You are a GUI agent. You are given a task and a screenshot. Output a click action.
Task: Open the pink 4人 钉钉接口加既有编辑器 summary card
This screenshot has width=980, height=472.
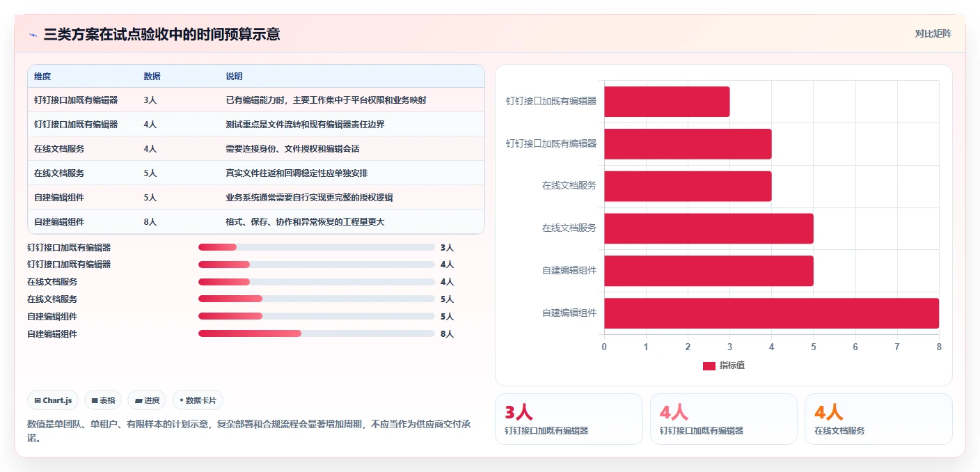(x=724, y=419)
